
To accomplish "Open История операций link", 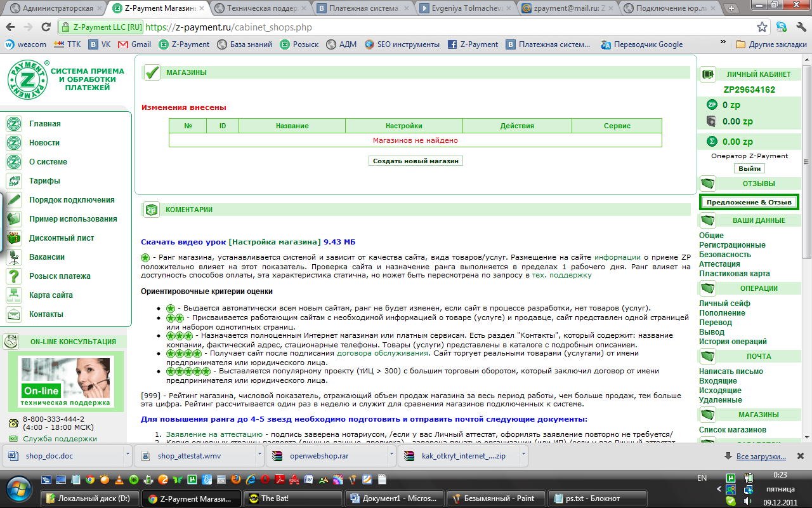I will [733, 342].
